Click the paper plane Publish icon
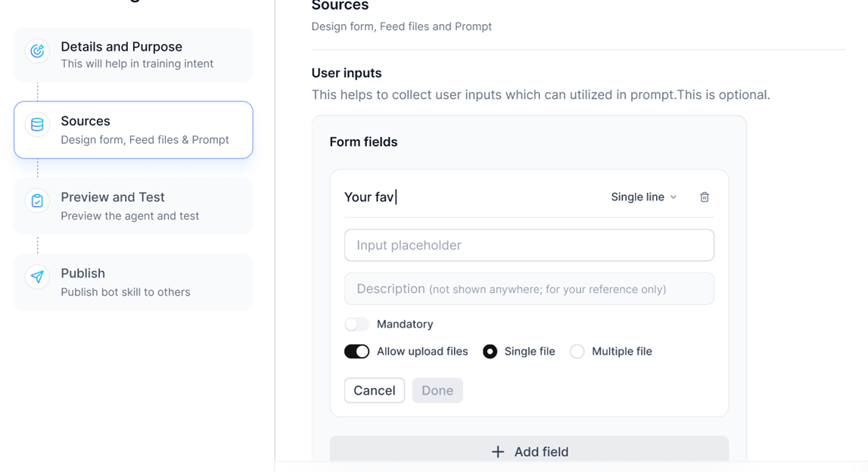This screenshot has height=472, width=868. (x=37, y=277)
